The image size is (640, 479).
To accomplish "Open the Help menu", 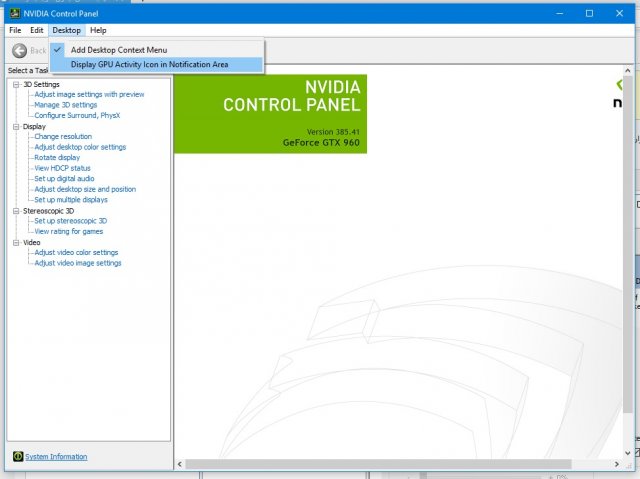I will (98, 31).
